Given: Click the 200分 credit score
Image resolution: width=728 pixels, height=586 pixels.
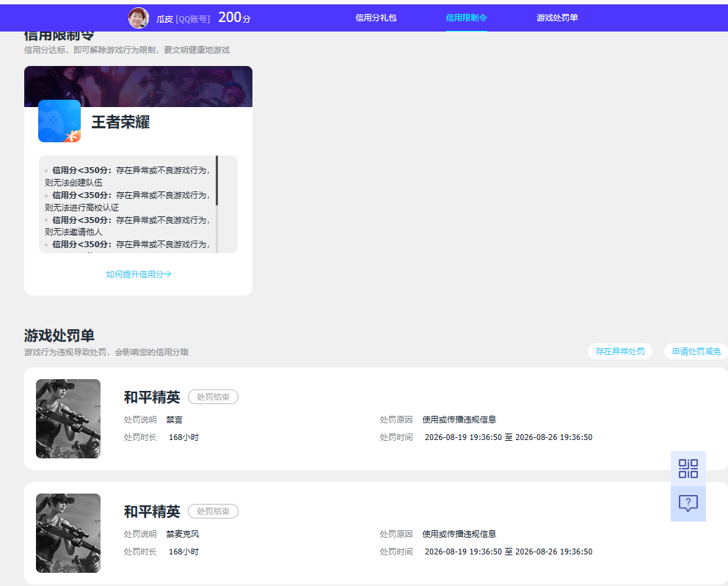Looking at the screenshot, I should pos(234,17).
